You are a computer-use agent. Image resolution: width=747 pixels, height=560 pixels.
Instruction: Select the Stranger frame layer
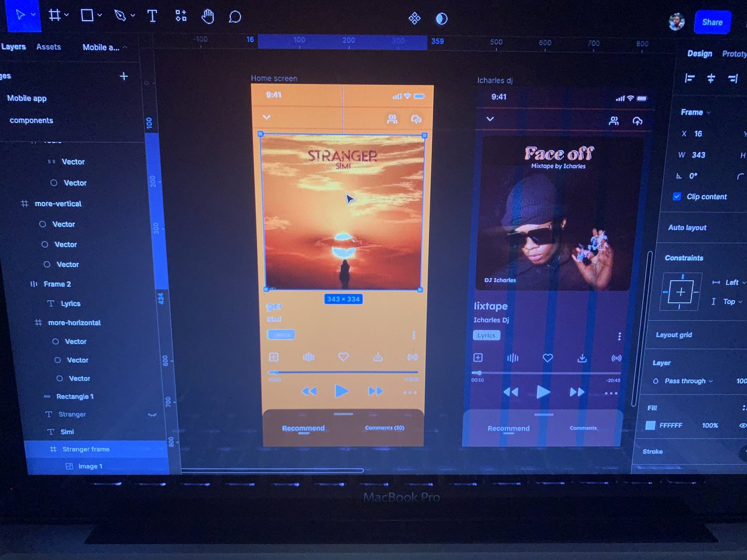[x=96, y=449]
